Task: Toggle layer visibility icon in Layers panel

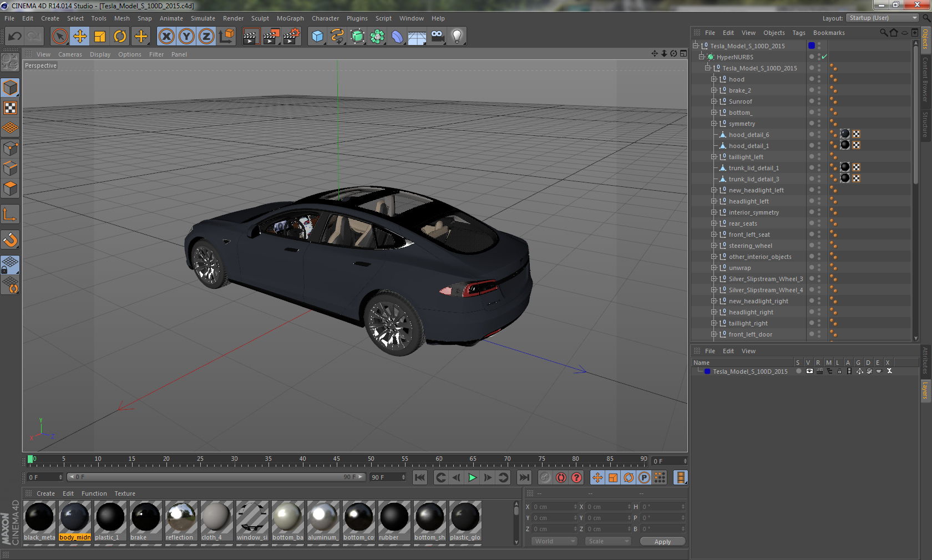Action: click(809, 371)
